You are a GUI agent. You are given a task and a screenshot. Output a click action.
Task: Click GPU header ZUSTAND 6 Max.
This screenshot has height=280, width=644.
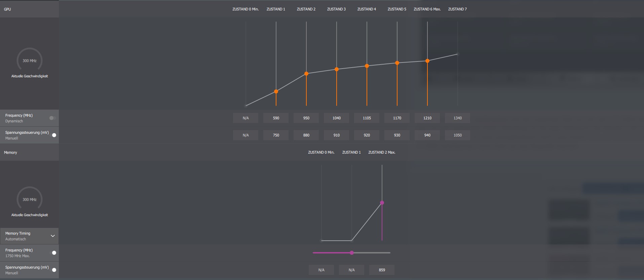(427, 9)
